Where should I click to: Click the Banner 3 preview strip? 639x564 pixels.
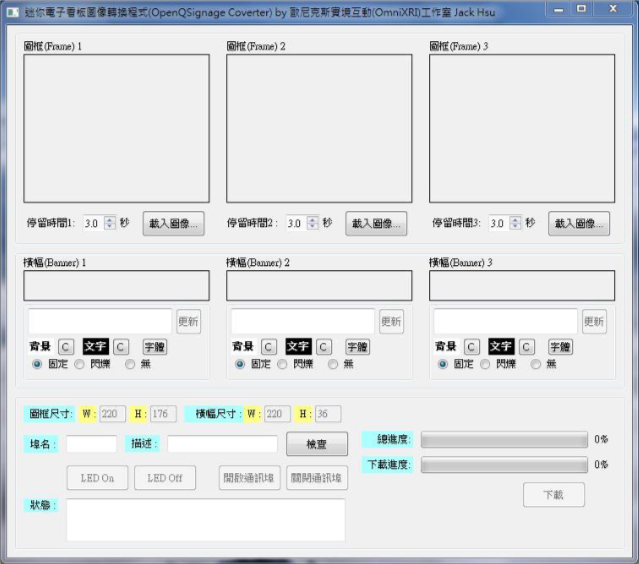click(x=522, y=286)
